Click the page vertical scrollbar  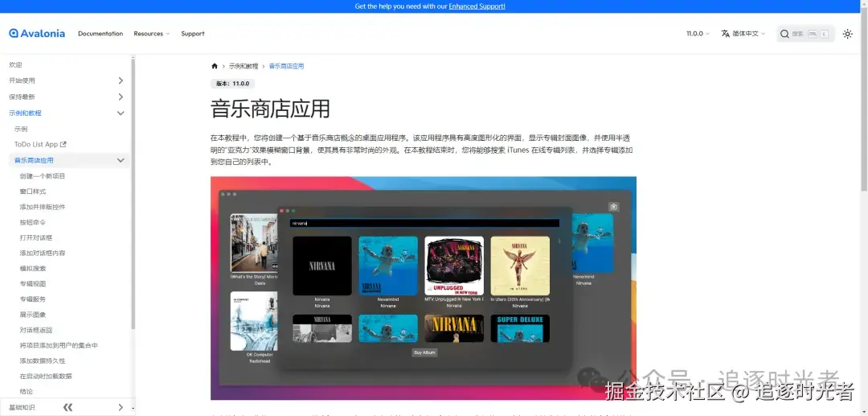[x=864, y=100]
